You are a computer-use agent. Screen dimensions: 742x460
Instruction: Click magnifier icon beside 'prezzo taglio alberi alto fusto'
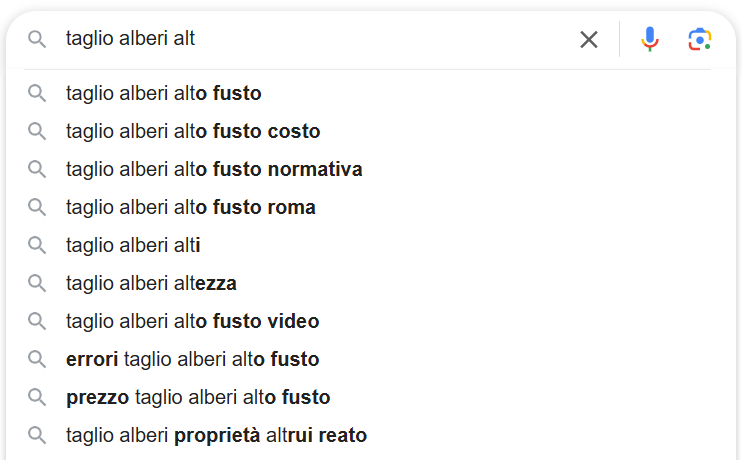click(x=37, y=398)
